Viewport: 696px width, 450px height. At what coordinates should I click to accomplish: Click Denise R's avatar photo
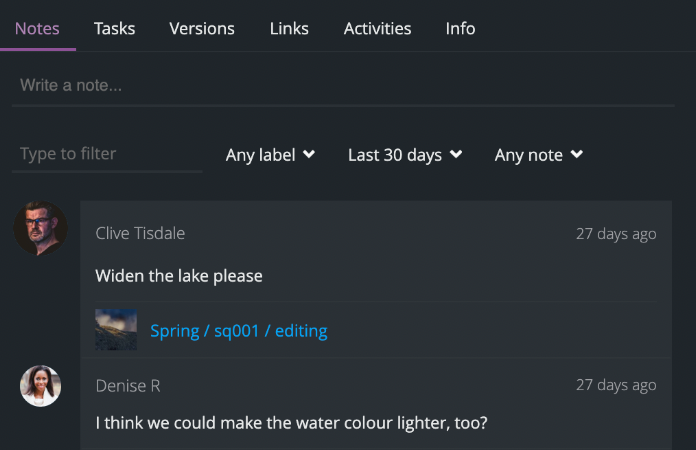(x=41, y=386)
